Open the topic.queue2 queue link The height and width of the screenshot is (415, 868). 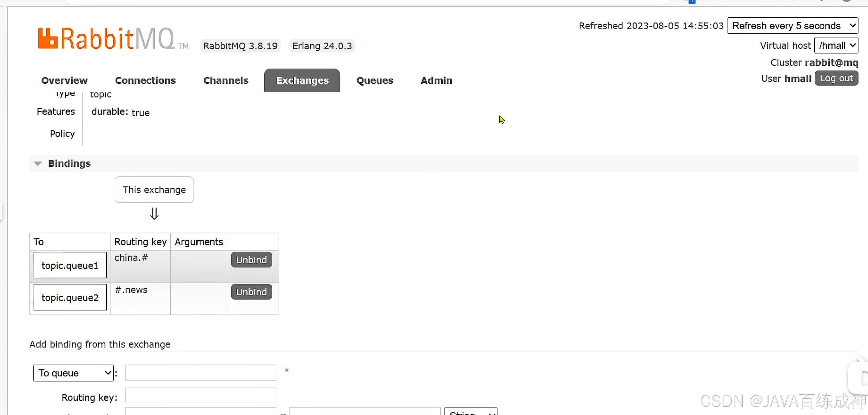pos(70,298)
